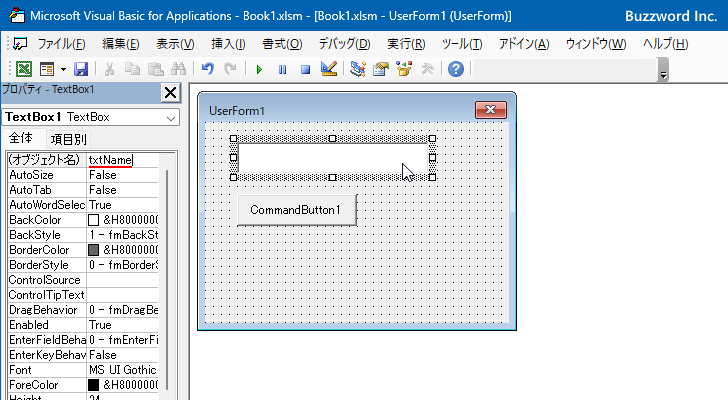Open Project Explorer icon
Image resolution: width=728 pixels, height=400 pixels.
tap(358, 69)
